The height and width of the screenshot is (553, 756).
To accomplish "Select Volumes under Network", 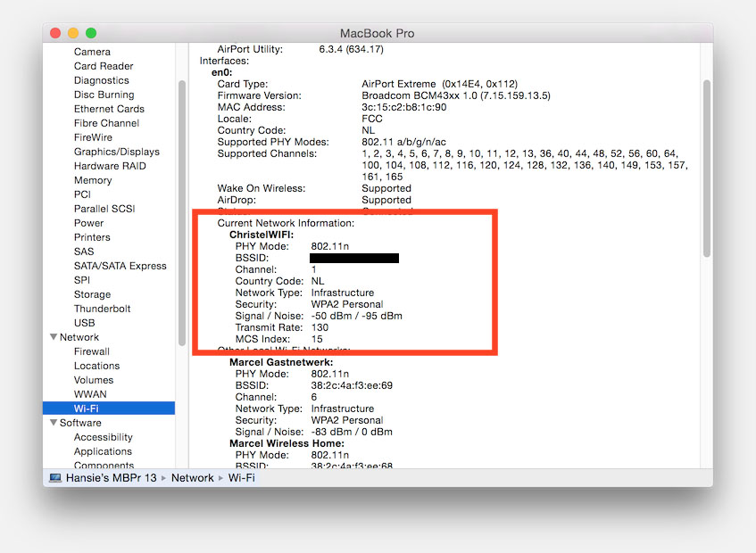I will pos(94,380).
